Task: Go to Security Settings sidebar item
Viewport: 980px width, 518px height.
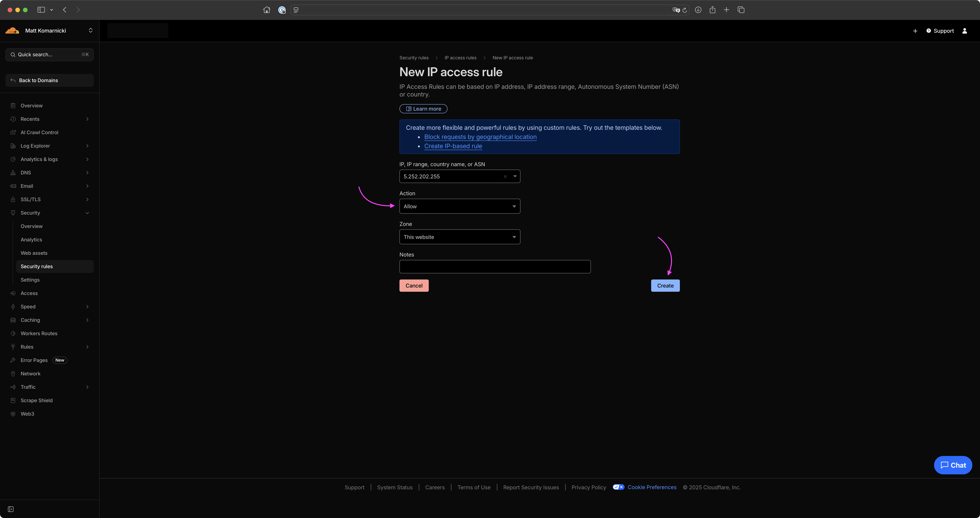Action: tap(30, 280)
